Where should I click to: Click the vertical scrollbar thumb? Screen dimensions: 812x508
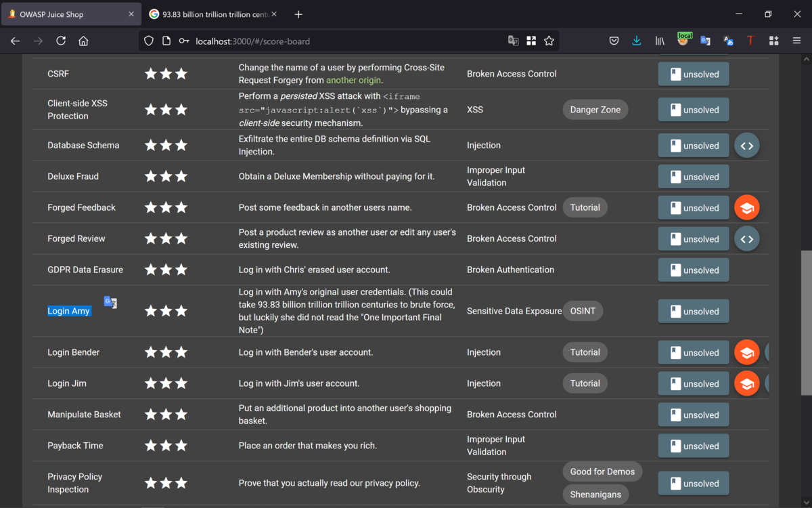tap(806, 322)
